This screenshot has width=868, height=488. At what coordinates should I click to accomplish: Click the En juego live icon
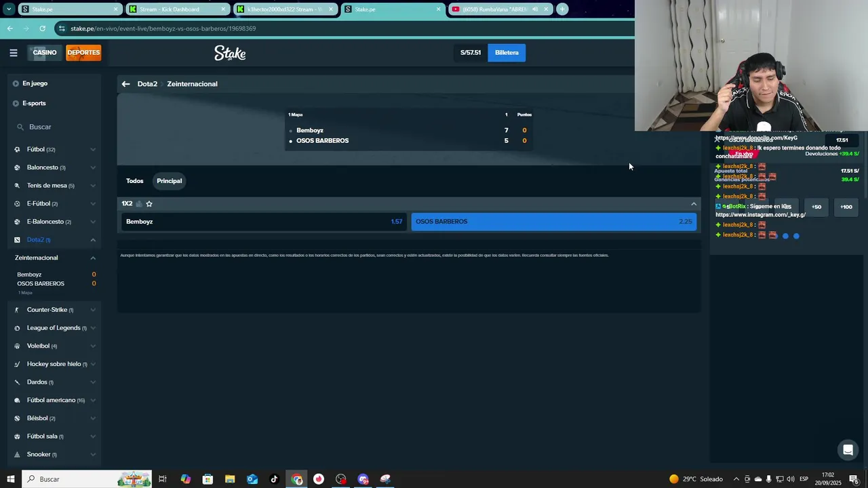(x=16, y=83)
